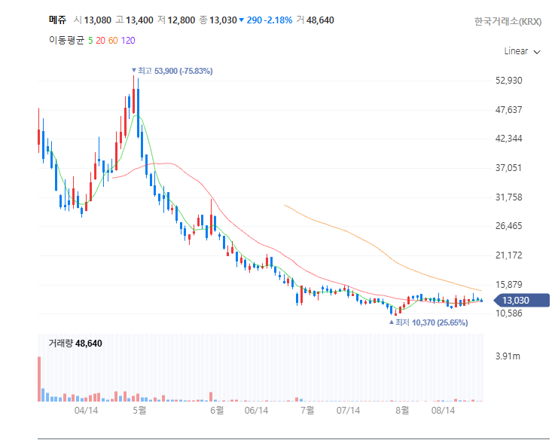Click the tallest first volume bar

(39, 379)
